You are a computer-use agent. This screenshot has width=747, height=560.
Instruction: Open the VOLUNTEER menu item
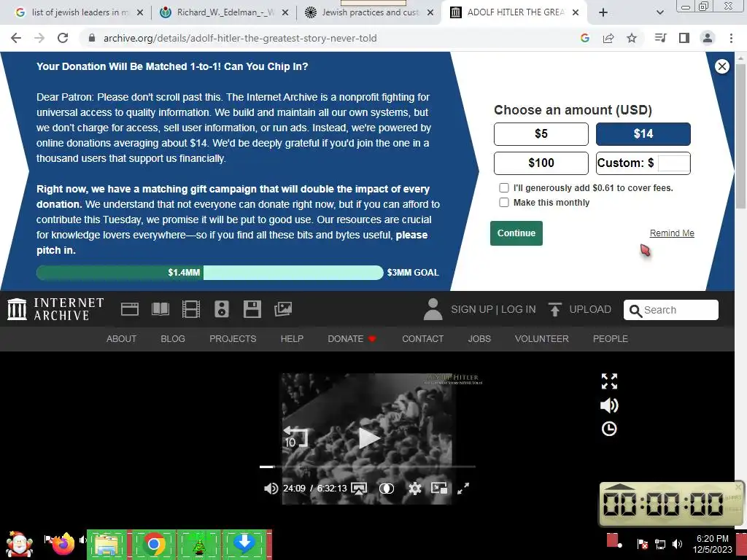pyautogui.click(x=541, y=338)
